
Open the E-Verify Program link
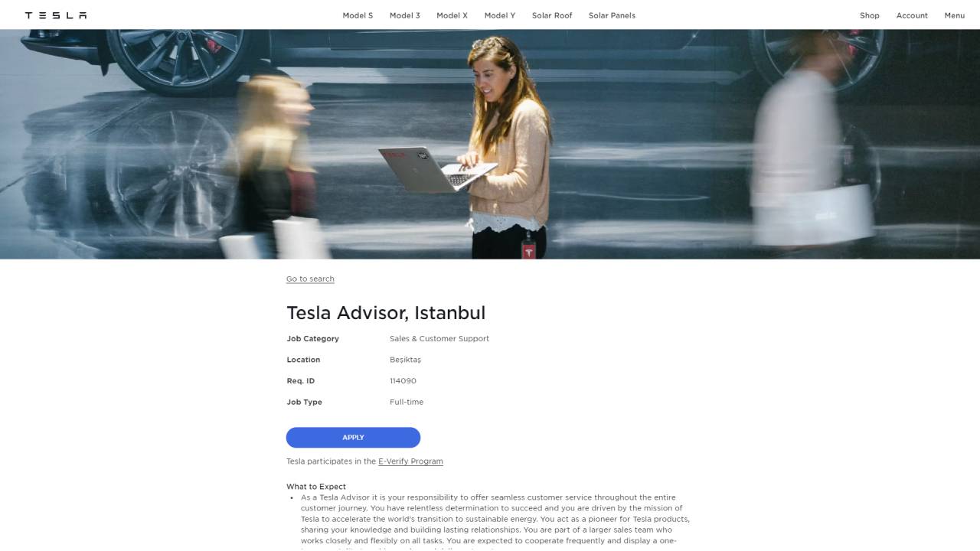click(x=410, y=461)
